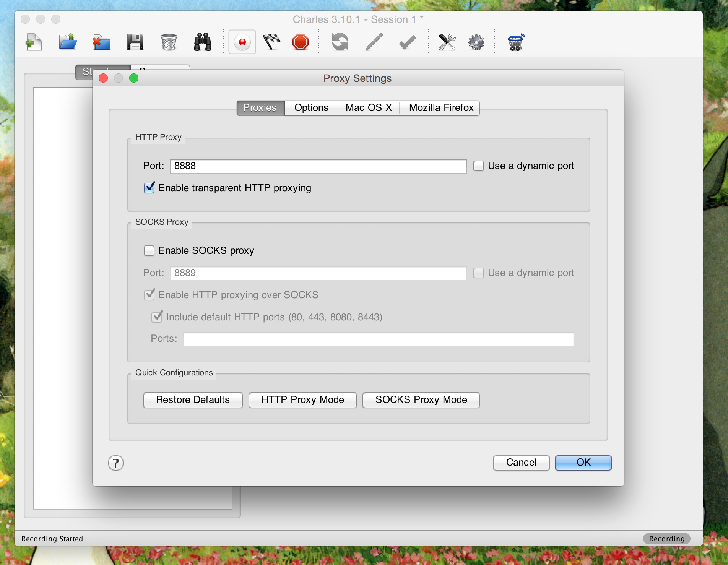Click the shopping cart purchase icon

[x=516, y=42]
